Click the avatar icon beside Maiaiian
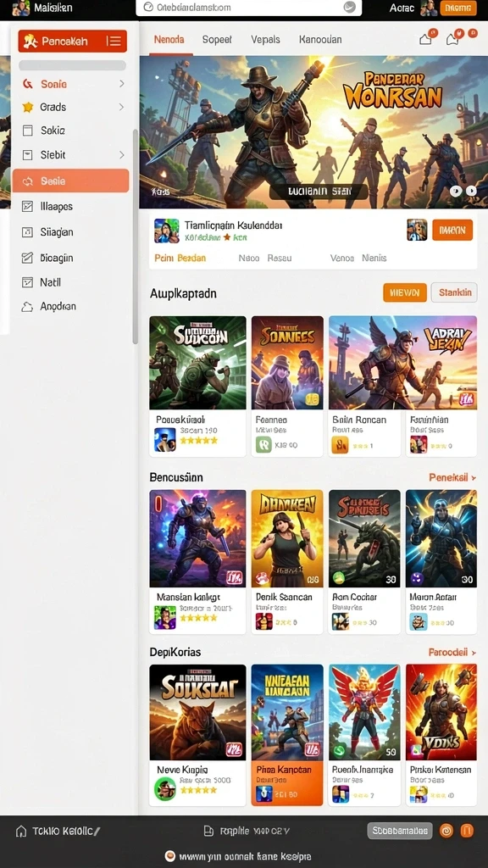Screen dimensions: 488x868 [x=21, y=8]
